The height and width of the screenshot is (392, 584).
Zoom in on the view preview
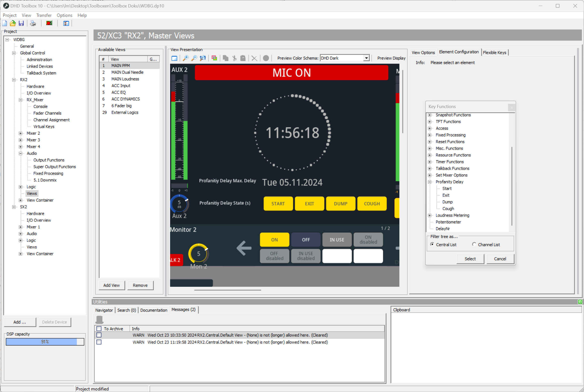point(186,58)
